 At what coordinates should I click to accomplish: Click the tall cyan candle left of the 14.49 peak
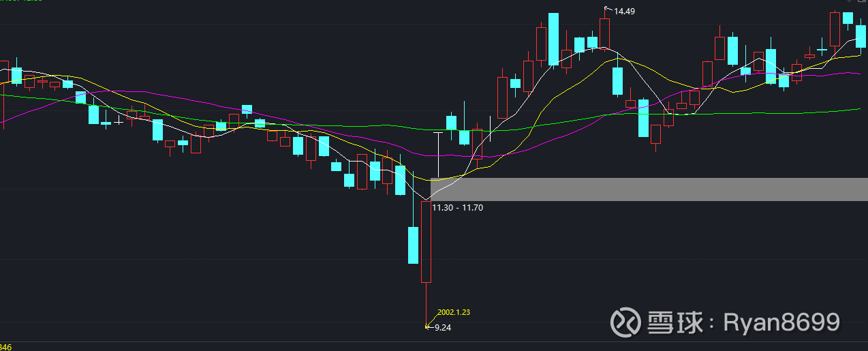[x=553, y=40]
